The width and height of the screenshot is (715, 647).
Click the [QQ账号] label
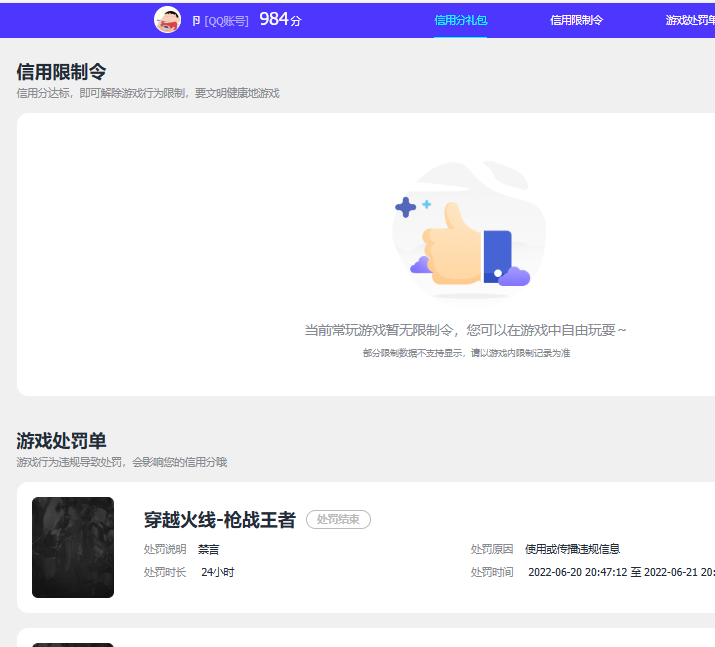[226, 21]
